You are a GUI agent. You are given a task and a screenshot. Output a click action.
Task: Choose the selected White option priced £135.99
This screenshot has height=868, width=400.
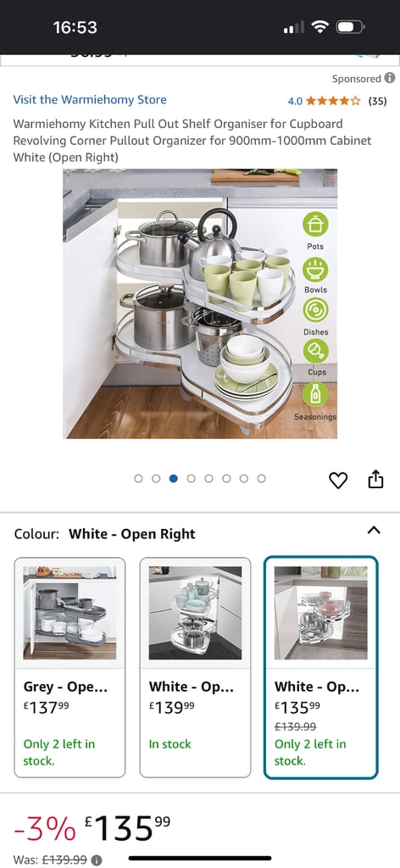321,668
